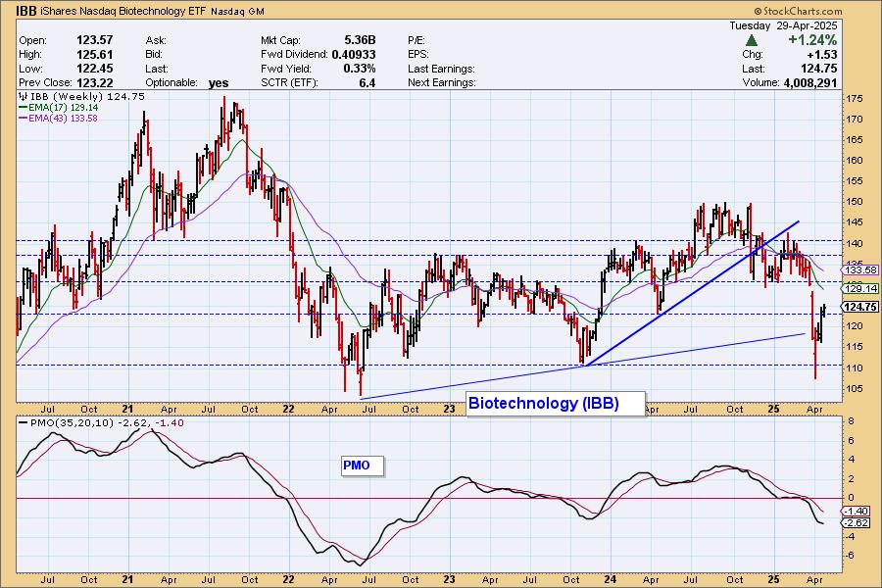This screenshot has height=588, width=882.
Task: Select the bold IBB ticker in the title
Action: (x=25, y=11)
